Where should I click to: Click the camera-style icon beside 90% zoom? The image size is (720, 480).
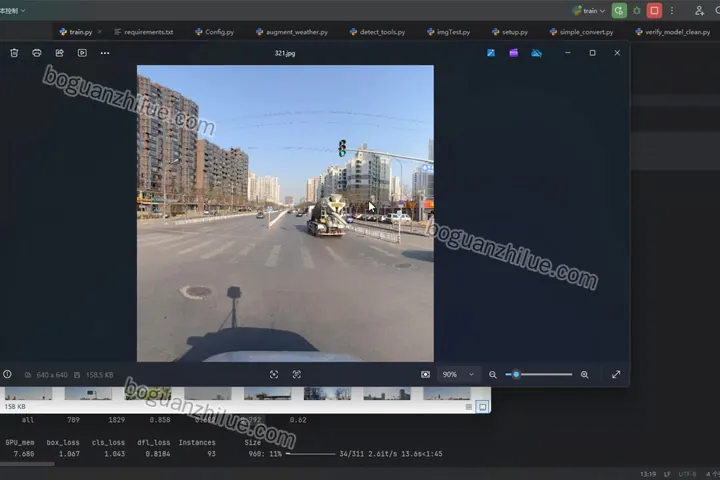tap(426, 374)
